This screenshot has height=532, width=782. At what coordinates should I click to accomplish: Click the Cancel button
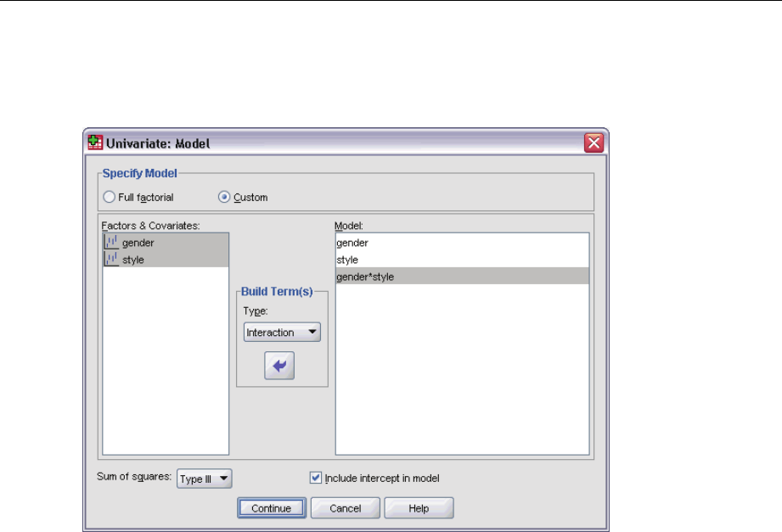345,508
